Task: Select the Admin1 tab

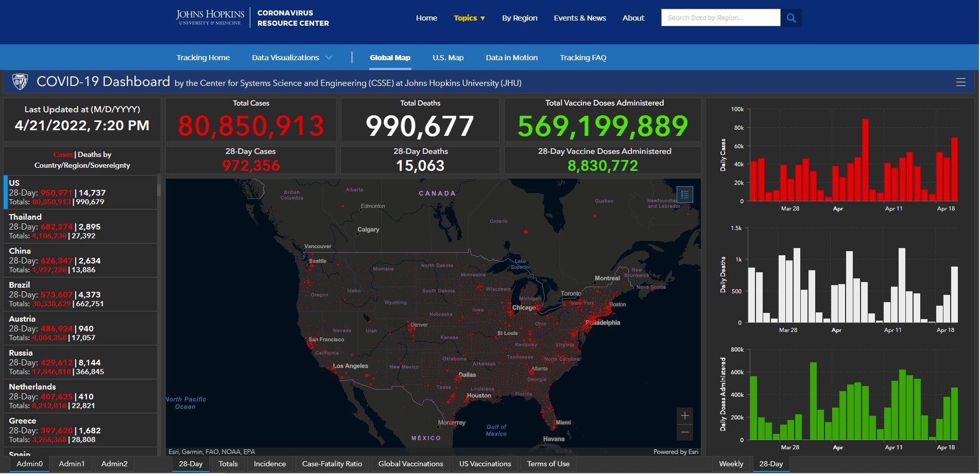Action: 72,464
